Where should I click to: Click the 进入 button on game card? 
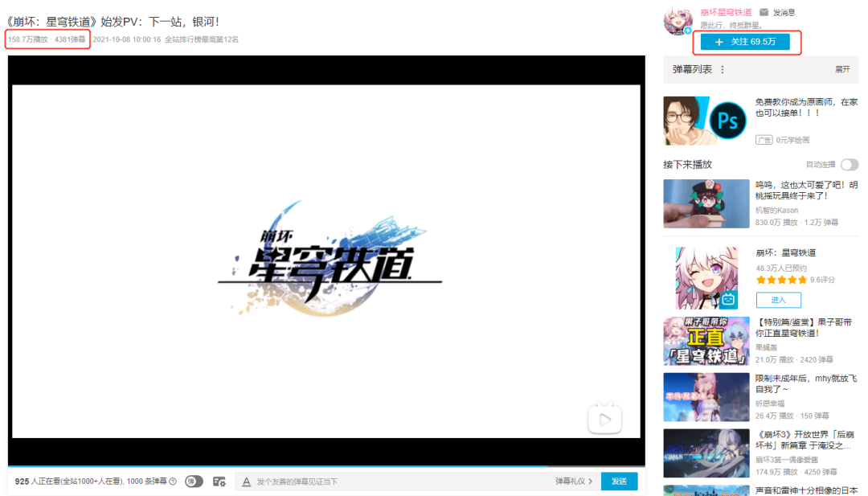pos(778,300)
